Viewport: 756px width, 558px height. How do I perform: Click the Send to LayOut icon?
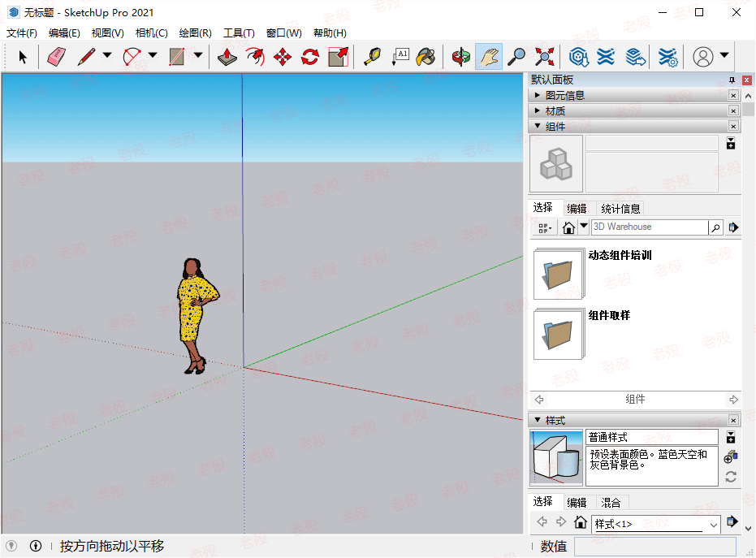tap(636, 57)
